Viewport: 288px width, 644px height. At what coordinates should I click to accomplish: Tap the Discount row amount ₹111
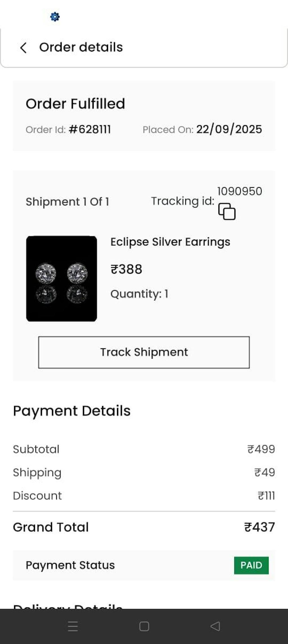point(266,496)
